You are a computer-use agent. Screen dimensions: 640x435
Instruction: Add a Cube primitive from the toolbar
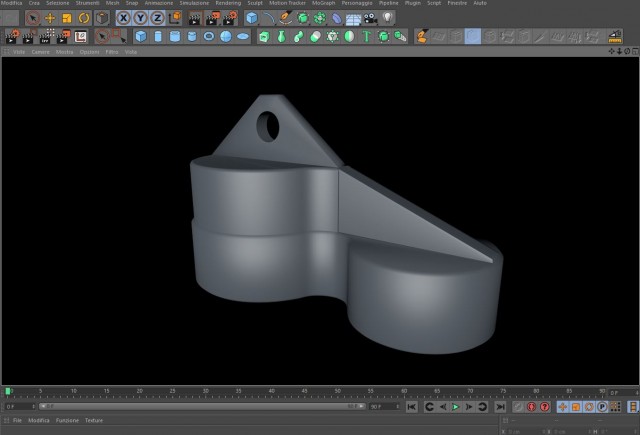coord(141,36)
